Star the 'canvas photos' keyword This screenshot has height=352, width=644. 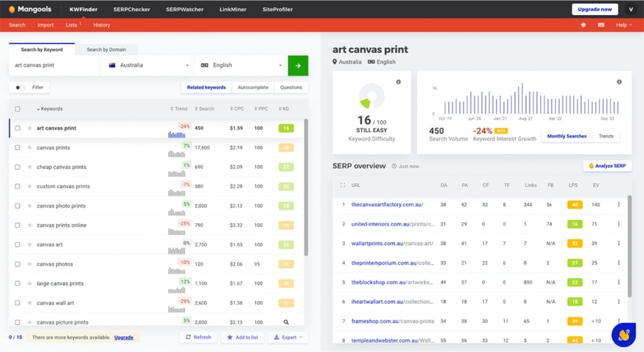point(30,264)
